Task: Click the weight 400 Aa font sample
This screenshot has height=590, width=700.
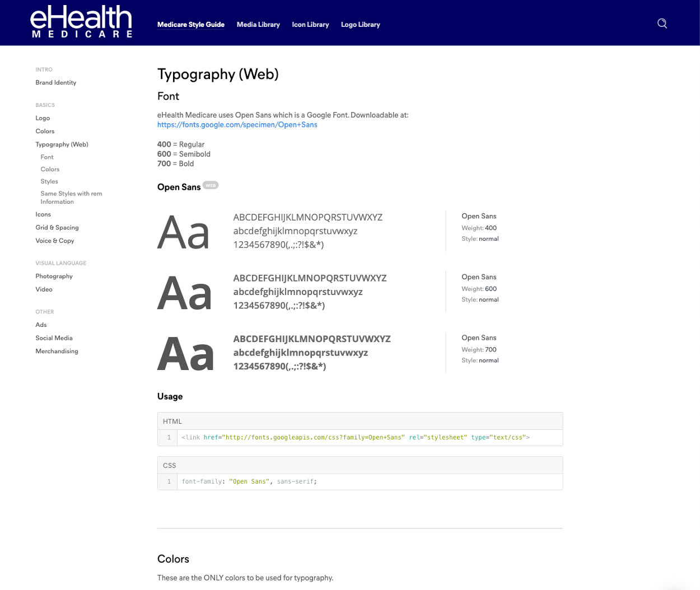Action: [183, 232]
